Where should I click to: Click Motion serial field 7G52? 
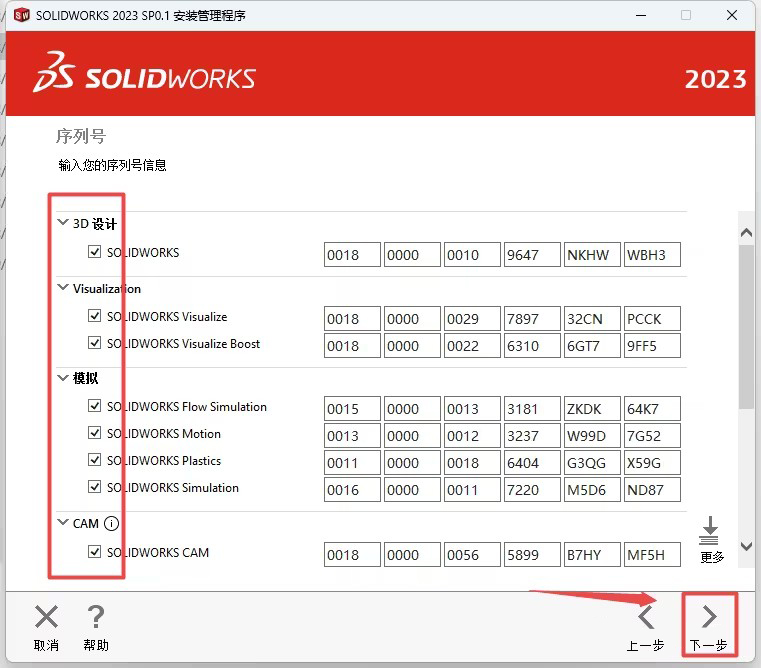point(652,435)
